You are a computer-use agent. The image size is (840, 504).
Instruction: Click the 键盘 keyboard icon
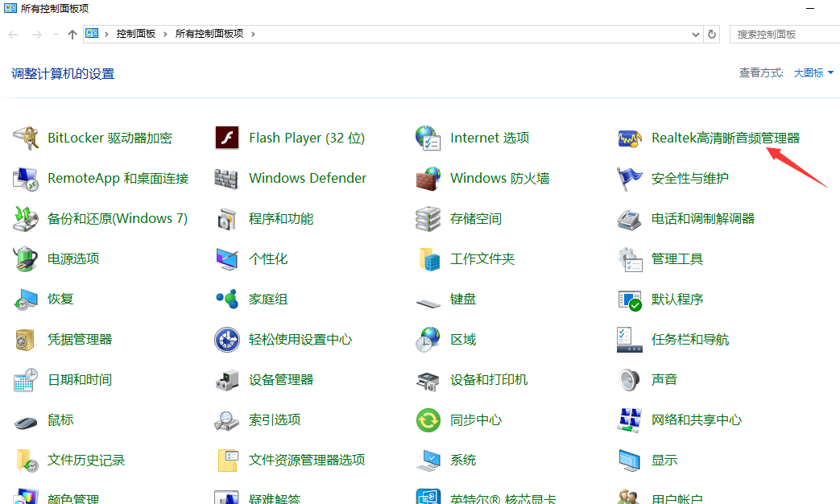tap(428, 303)
